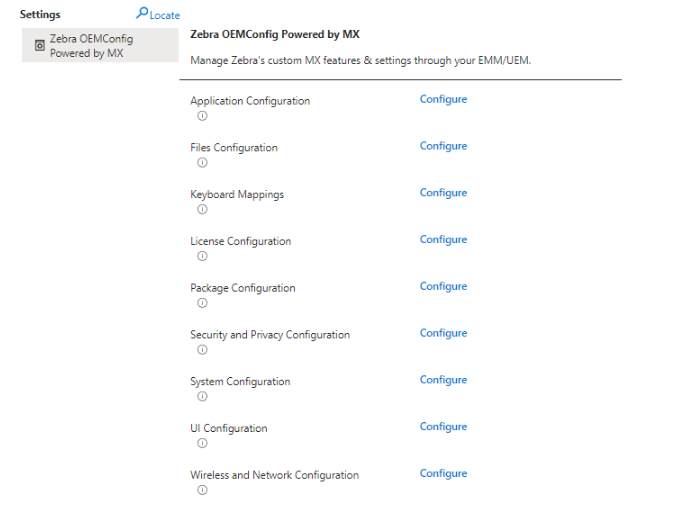Configure the Files Configuration setting
This screenshot has width=682, height=520.
(443, 146)
